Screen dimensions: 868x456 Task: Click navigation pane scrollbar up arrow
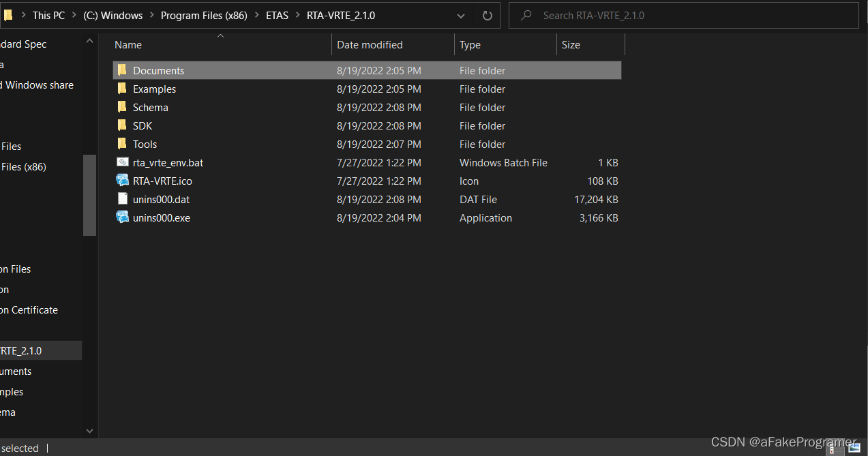[89, 41]
